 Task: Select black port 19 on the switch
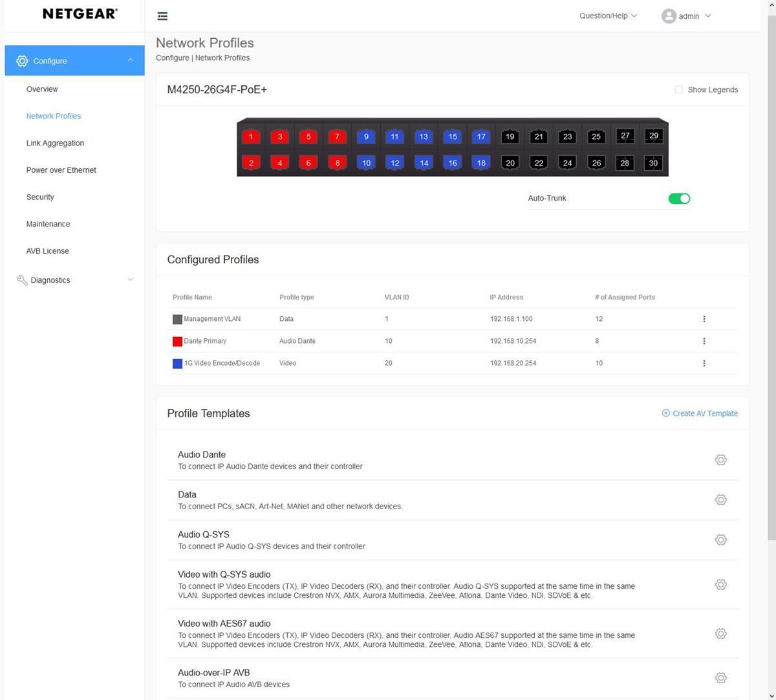(x=510, y=137)
